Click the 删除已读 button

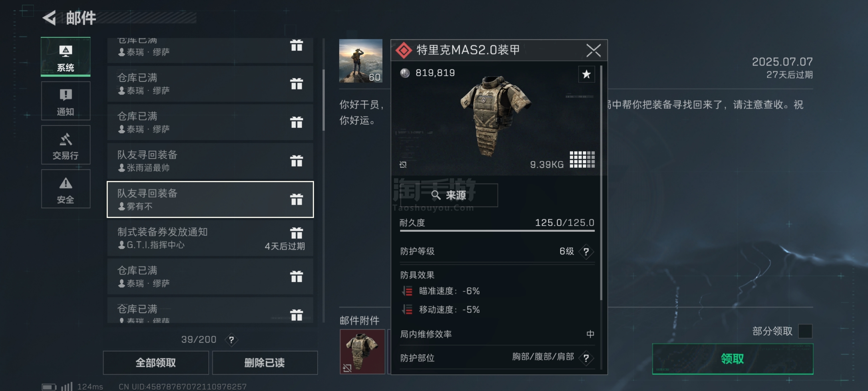click(x=264, y=363)
